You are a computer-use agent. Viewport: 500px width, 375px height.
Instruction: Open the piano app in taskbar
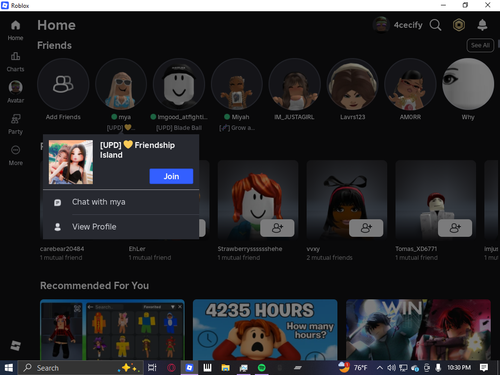(207, 368)
